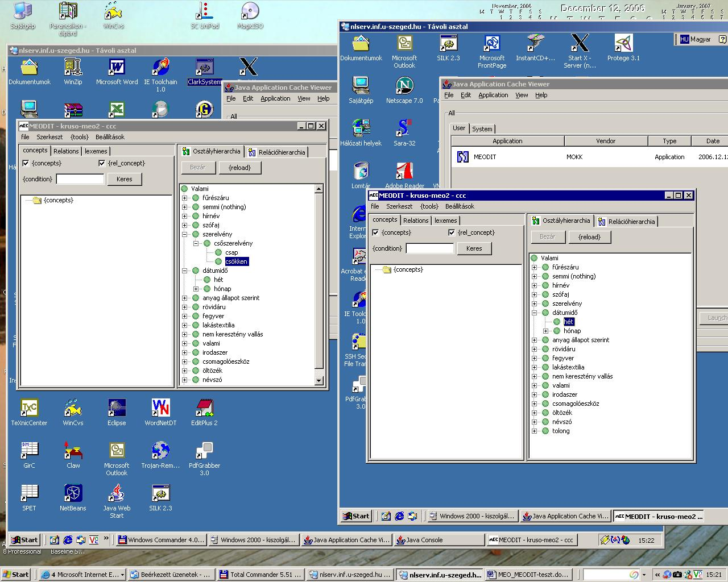
Task: Click Keres button in the left MEODIT window
Action: pyautogui.click(x=124, y=179)
